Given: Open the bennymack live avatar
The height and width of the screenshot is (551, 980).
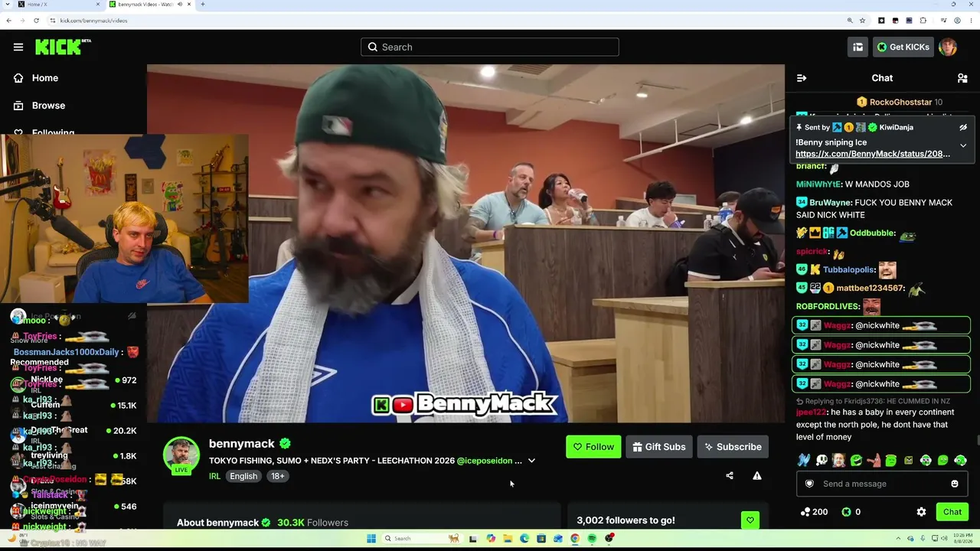Looking at the screenshot, I should point(181,455).
